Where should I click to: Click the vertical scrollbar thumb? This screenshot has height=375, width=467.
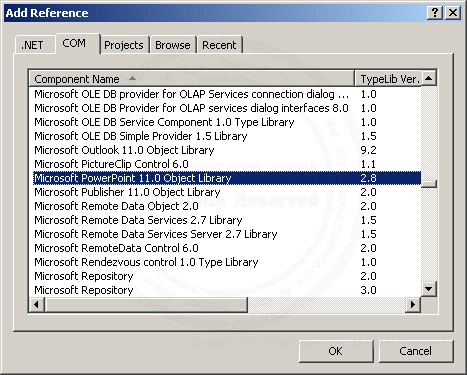(429, 184)
